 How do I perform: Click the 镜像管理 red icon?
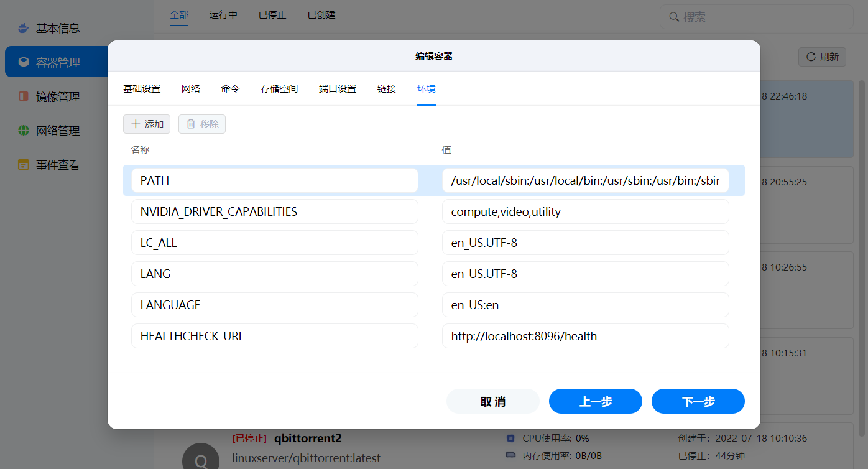click(x=24, y=96)
